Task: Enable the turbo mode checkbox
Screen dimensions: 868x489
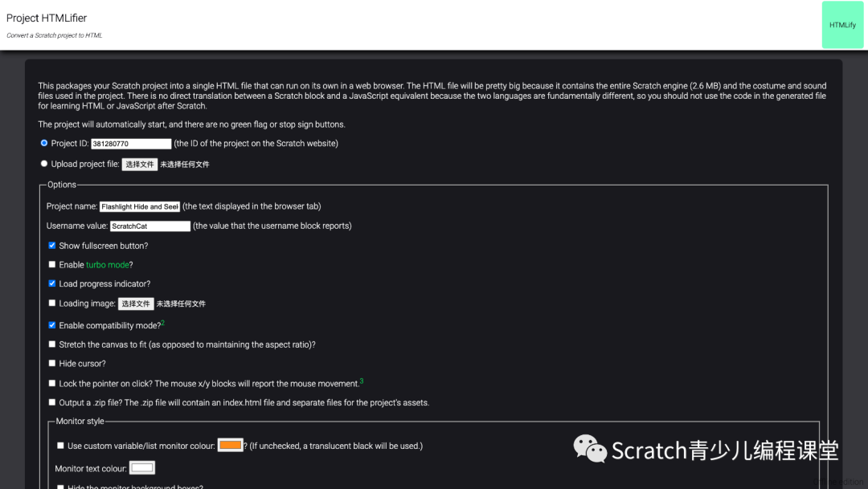Action: [51, 264]
